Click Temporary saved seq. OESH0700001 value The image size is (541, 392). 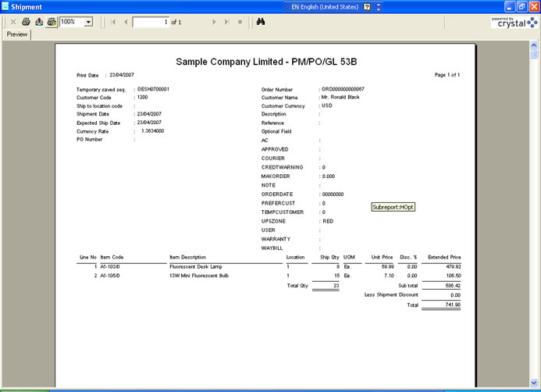pyautogui.click(x=153, y=89)
